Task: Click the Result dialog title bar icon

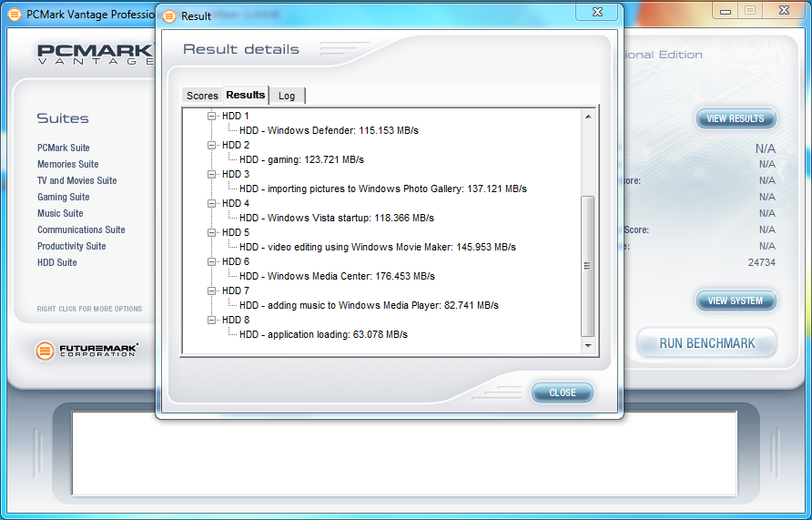Action: click(x=169, y=16)
